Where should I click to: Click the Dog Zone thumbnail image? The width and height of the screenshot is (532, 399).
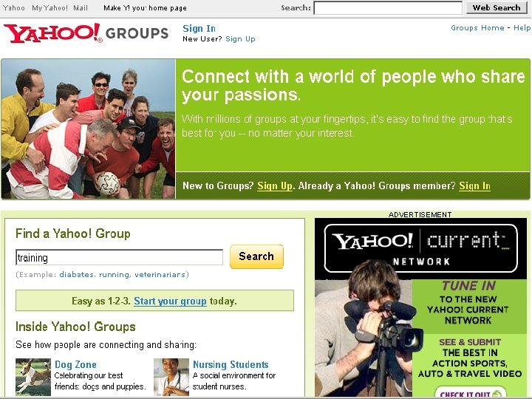click(x=33, y=377)
